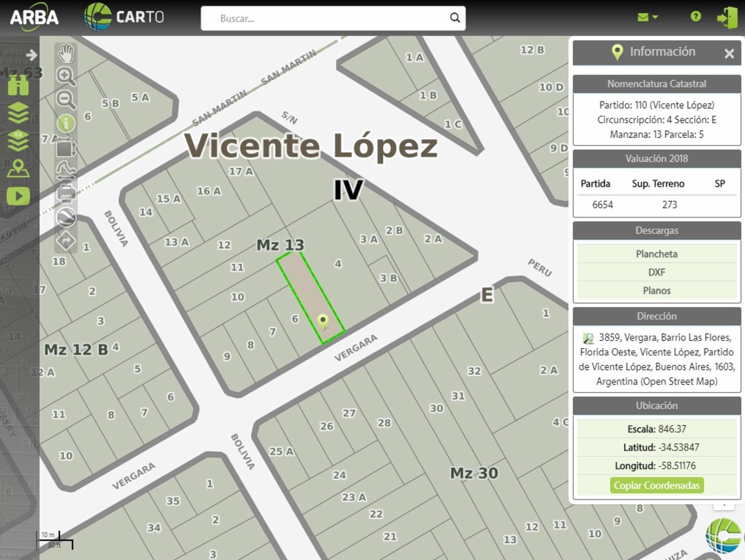The image size is (745, 560).
Task: Click the help question mark icon
Action: click(695, 17)
